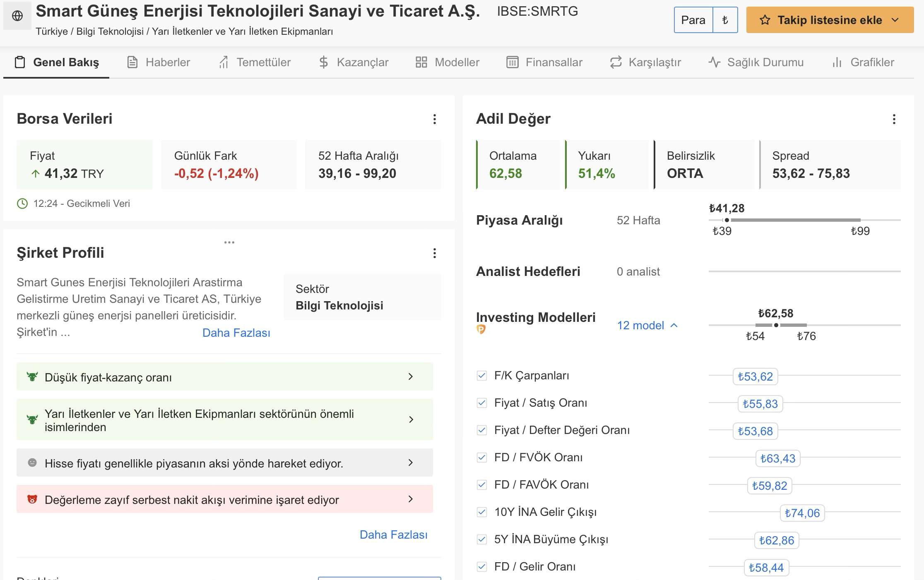Click Daha Fazlası in company description

coord(236,333)
